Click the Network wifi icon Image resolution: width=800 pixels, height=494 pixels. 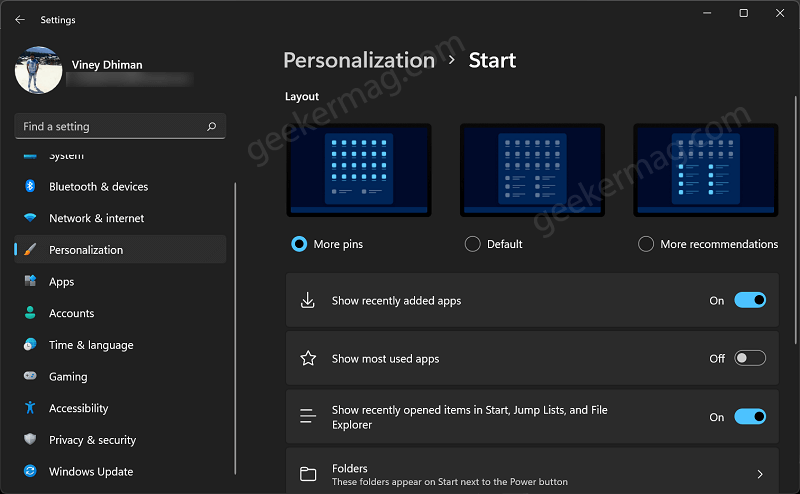pyautogui.click(x=30, y=218)
